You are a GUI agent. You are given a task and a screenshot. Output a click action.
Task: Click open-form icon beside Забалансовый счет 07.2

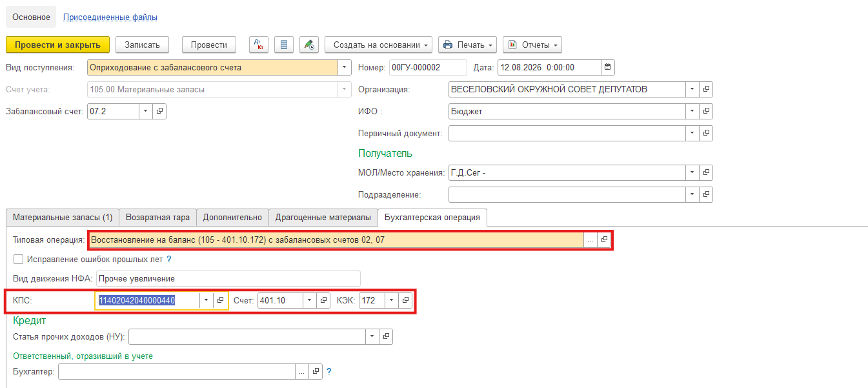159,111
